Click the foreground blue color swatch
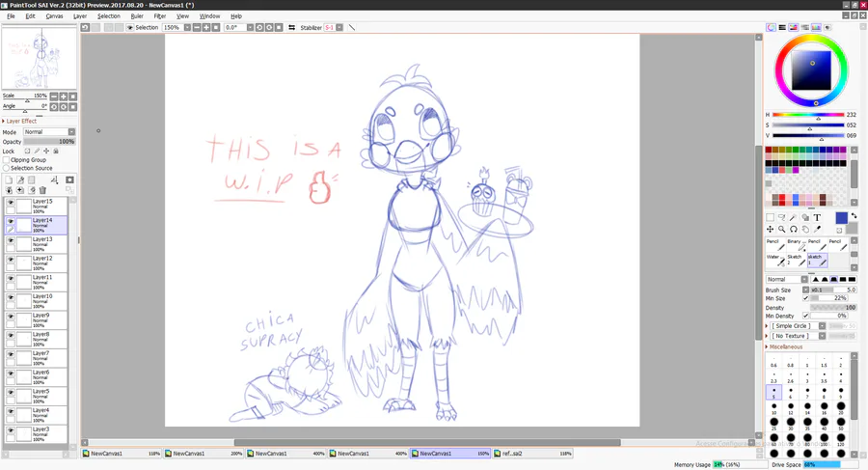This screenshot has width=868, height=470. pos(841,218)
